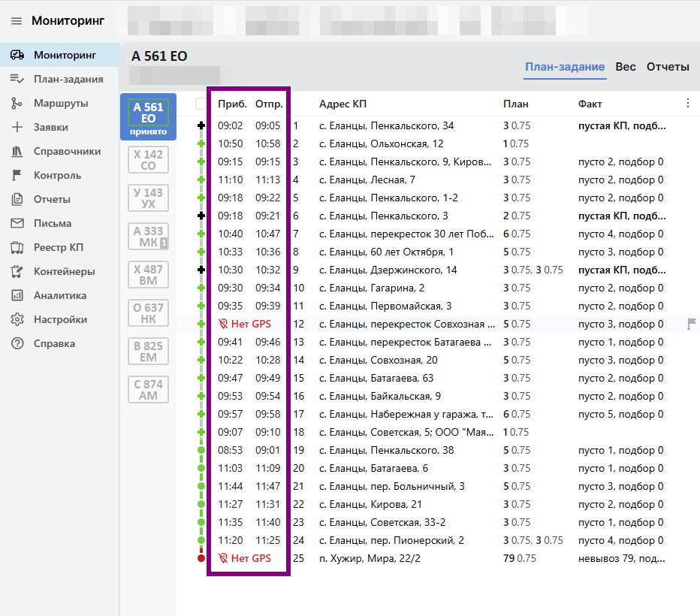Open the Заявки section
The image size is (700, 616).
[x=50, y=127]
